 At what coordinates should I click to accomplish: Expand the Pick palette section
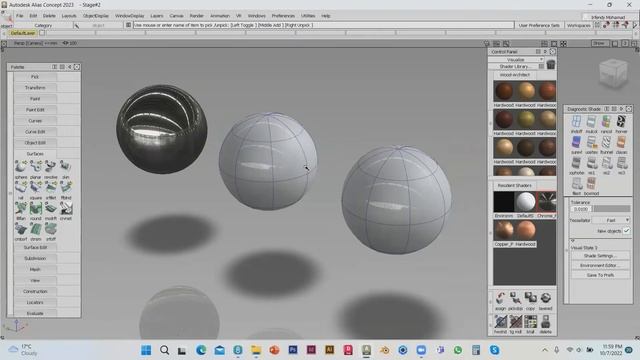point(35,77)
